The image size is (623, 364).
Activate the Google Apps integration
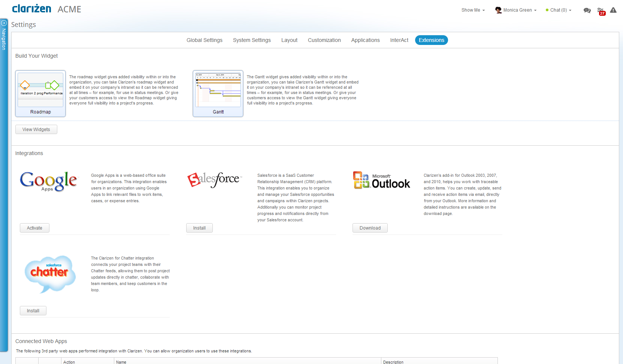pyautogui.click(x=34, y=228)
